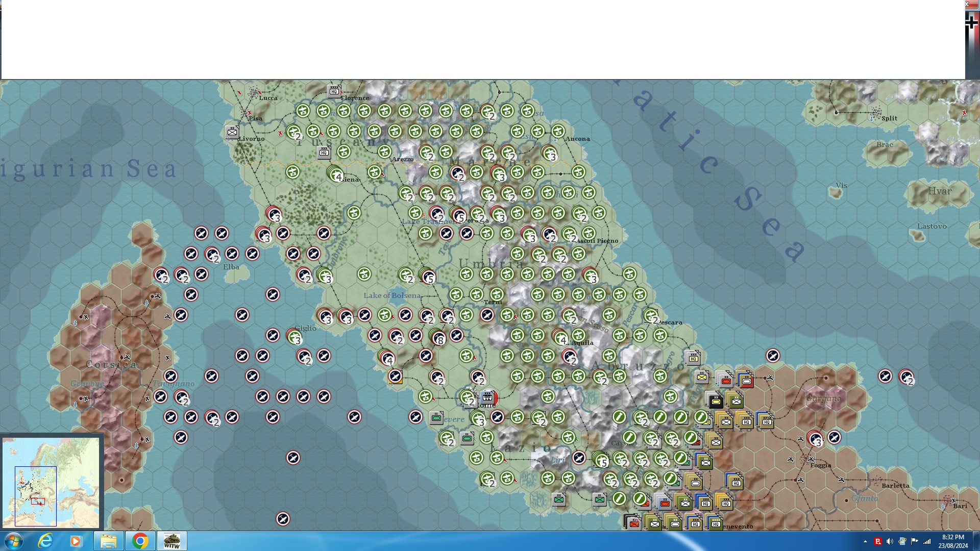The width and height of the screenshot is (980, 551).
Task: Open the taskbar clock and date
Action: [952, 541]
